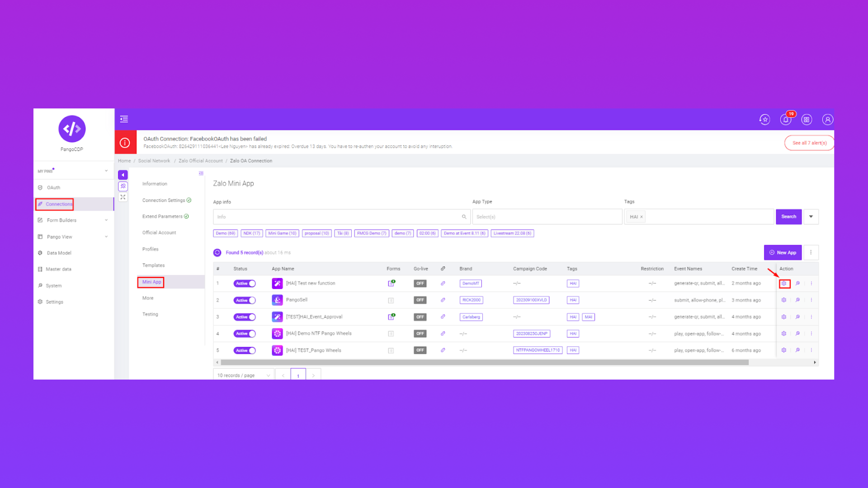Open the records per page dropdown

coord(244,375)
